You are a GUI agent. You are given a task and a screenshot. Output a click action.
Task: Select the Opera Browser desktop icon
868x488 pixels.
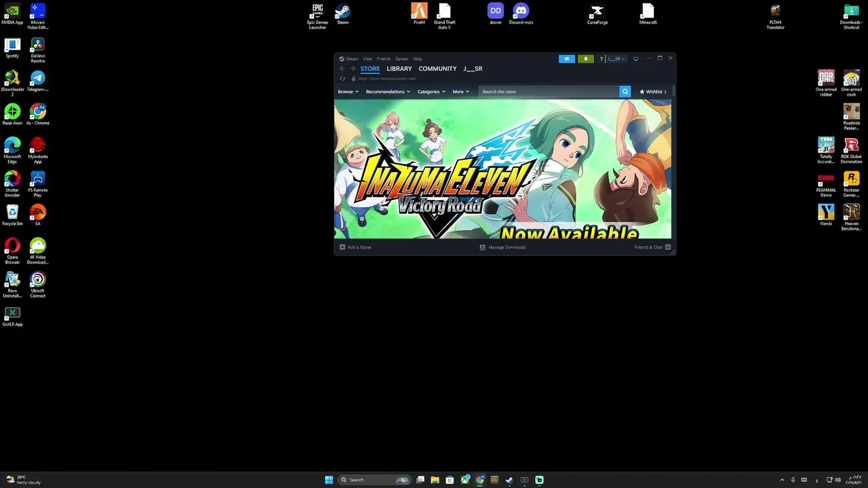(12, 251)
